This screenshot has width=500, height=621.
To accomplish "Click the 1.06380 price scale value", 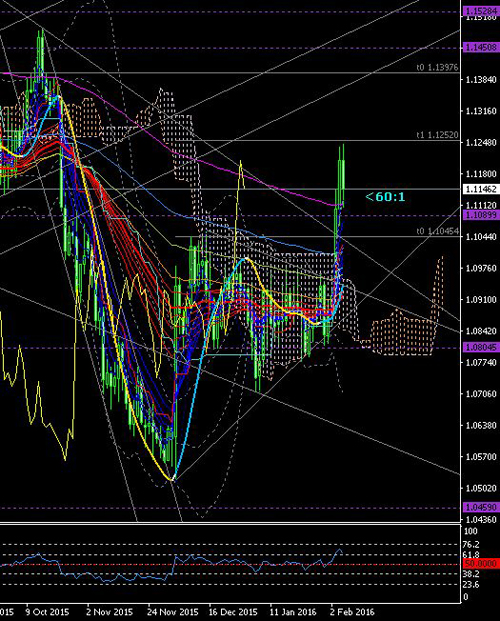I will [481, 425].
